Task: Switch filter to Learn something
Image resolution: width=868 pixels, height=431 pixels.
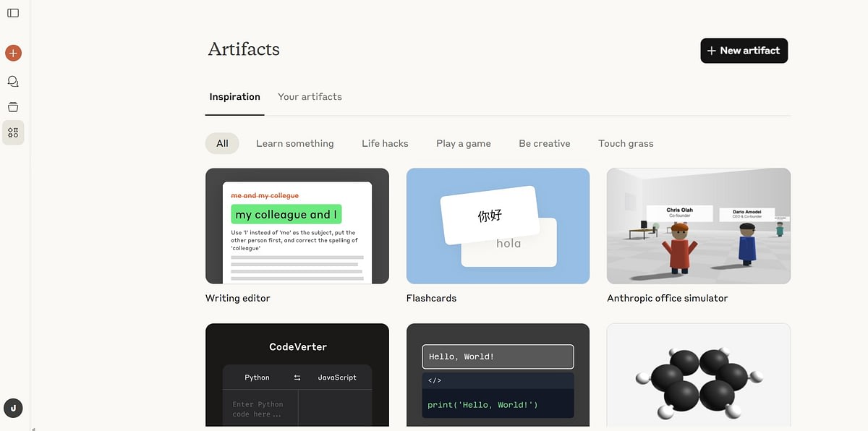Action: pos(294,143)
